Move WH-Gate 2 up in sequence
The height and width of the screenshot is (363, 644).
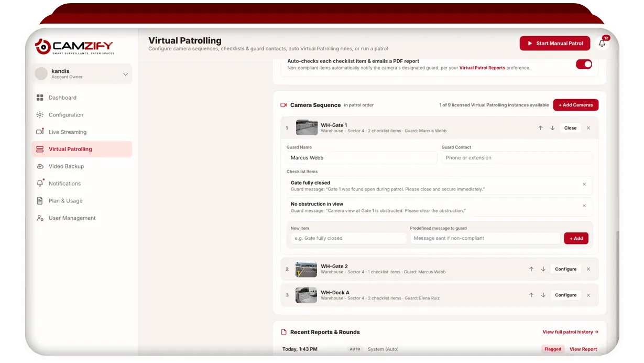(531, 269)
